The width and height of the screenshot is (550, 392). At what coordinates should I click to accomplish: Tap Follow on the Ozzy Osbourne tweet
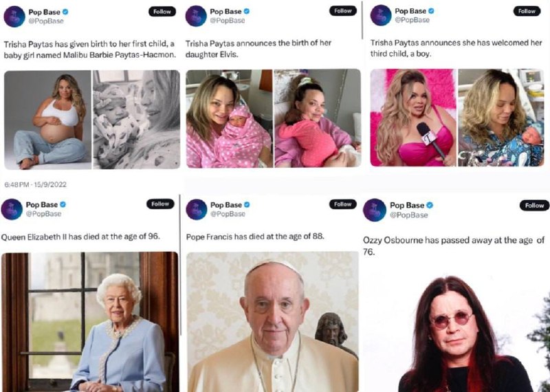[x=534, y=206]
